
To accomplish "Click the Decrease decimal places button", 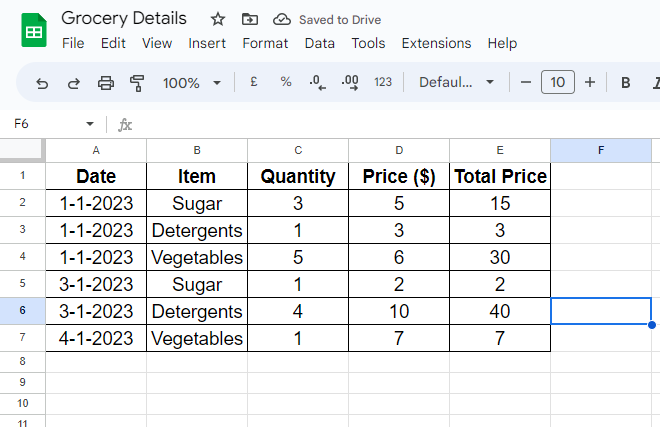I will (317, 82).
